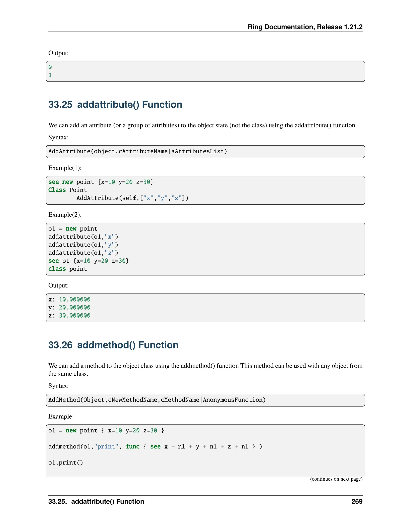Click the 33.25 addattribute() Function heading
Screen dimensions: 411x532
115,105
